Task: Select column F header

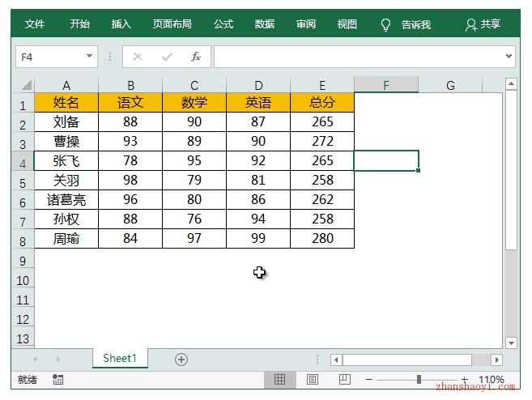Action: click(386, 85)
